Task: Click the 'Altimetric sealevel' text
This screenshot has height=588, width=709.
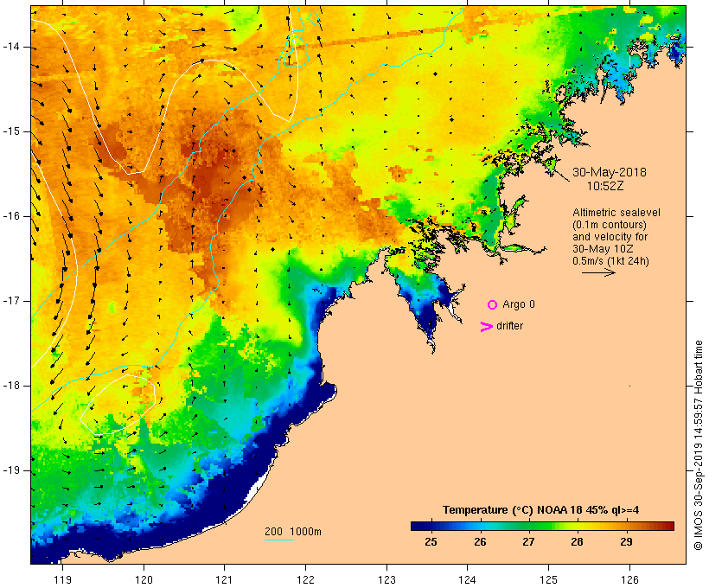Action: click(x=616, y=213)
